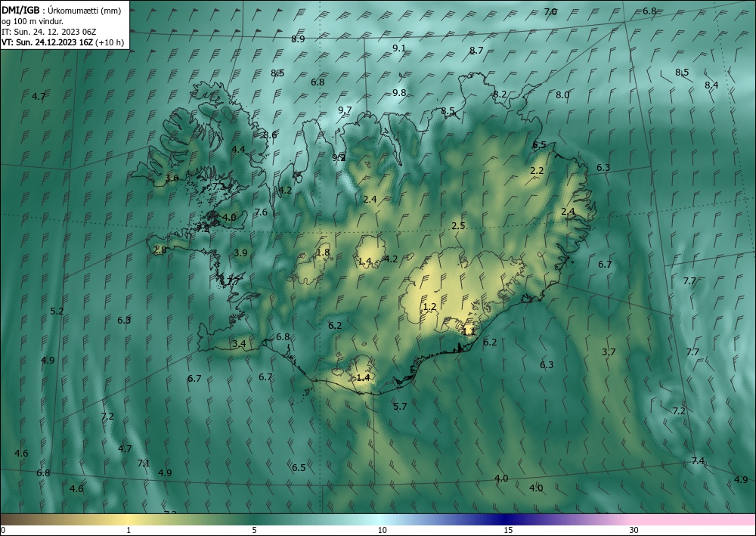
Task: Click the '15' label on the legend
Action: point(508,531)
